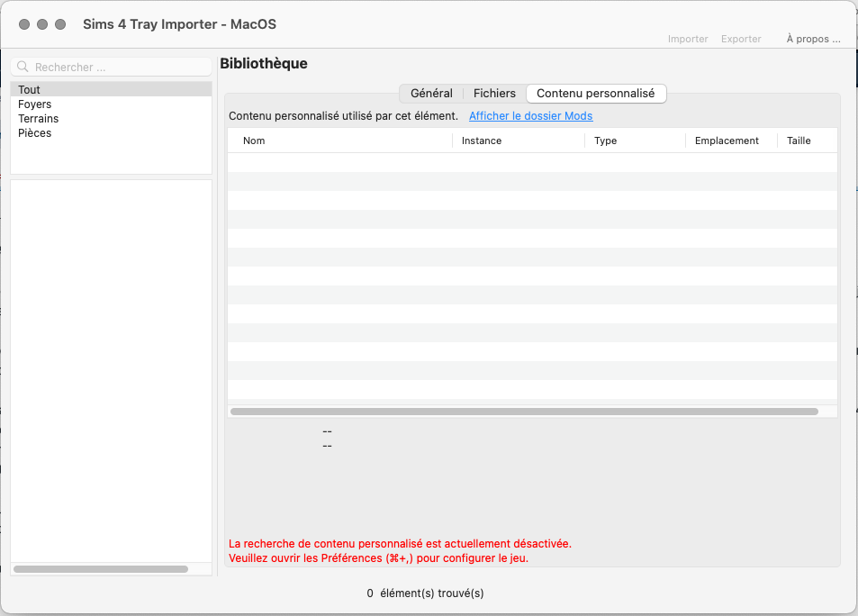
Task: Click the Bibliothèque heading
Action: tap(264, 64)
